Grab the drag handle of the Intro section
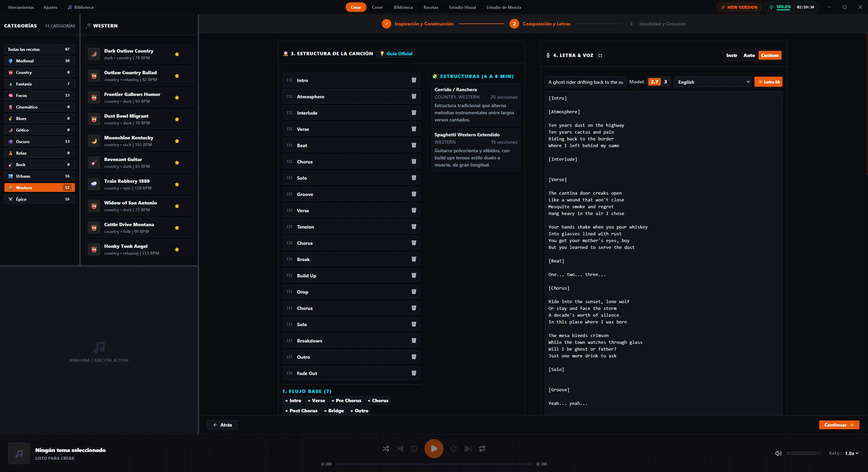This screenshot has width=868, height=472. coord(289,80)
